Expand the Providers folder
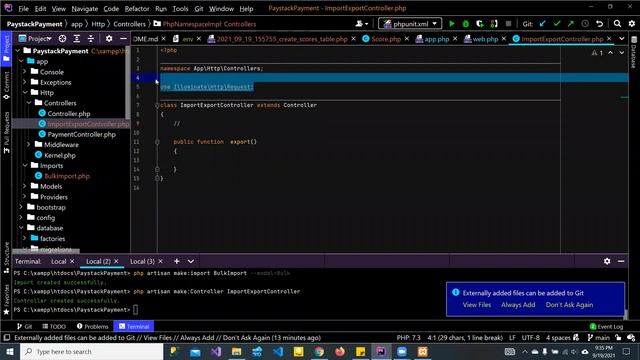 tap(24, 197)
